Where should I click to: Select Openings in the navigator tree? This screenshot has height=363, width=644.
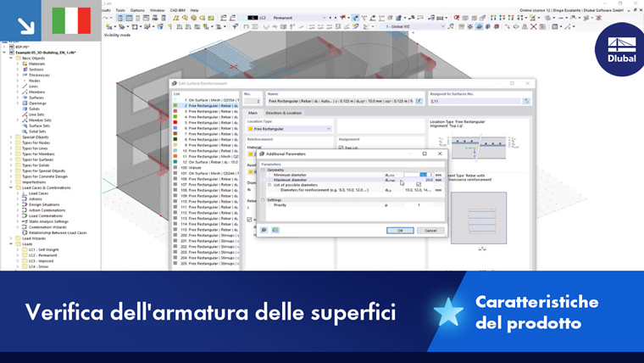(x=37, y=103)
